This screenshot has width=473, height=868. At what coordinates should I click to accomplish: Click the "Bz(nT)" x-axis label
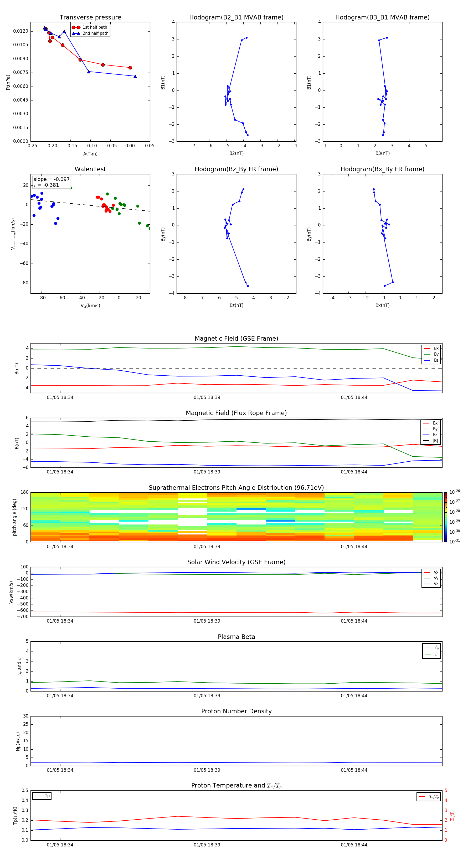pyautogui.click(x=236, y=305)
